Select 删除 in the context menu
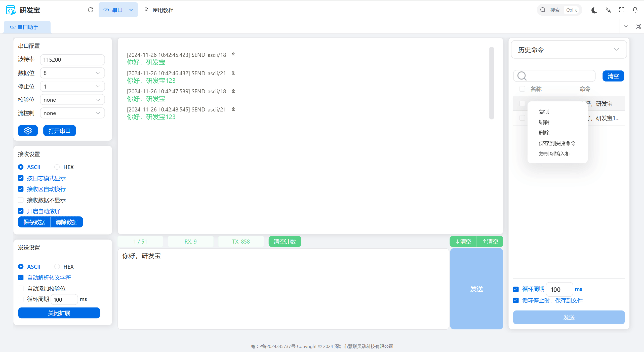 tap(544, 133)
